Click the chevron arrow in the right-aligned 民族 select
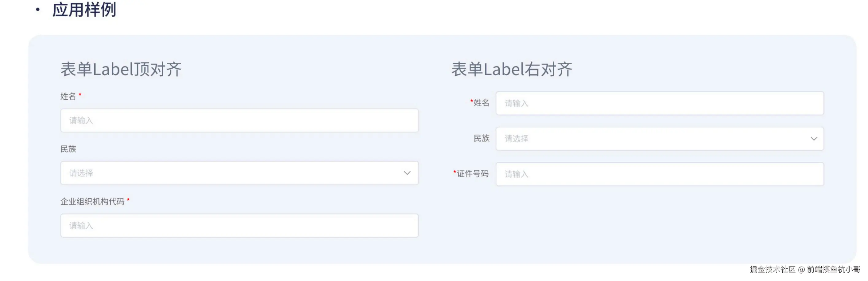This screenshot has width=868, height=281. (x=814, y=139)
